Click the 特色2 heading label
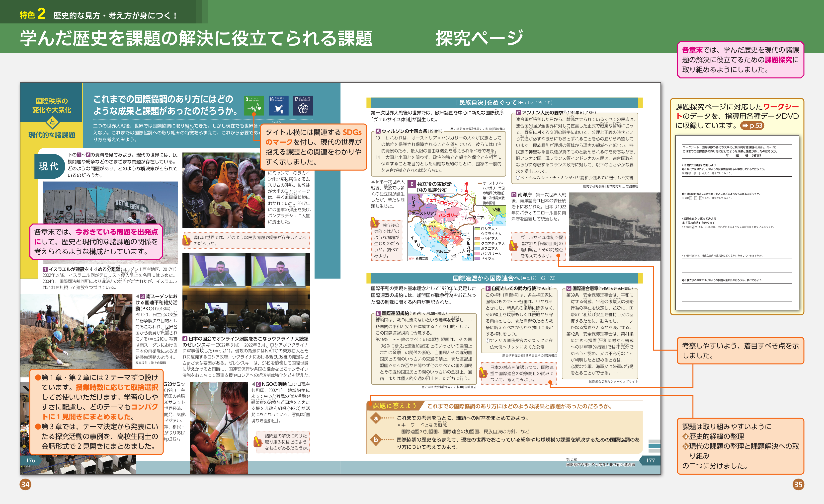The width and height of the screenshot is (824, 504). point(32,14)
